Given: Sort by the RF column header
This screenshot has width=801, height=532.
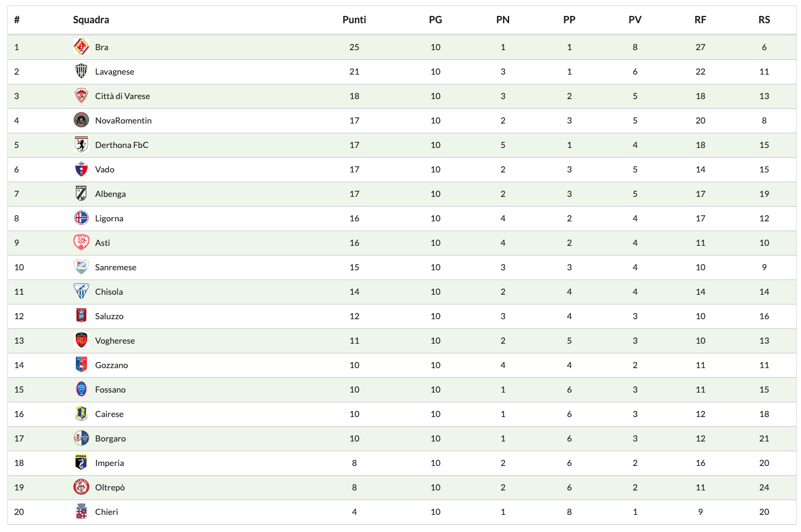Looking at the screenshot, I should pyautogui.click(x=701, y=20).
